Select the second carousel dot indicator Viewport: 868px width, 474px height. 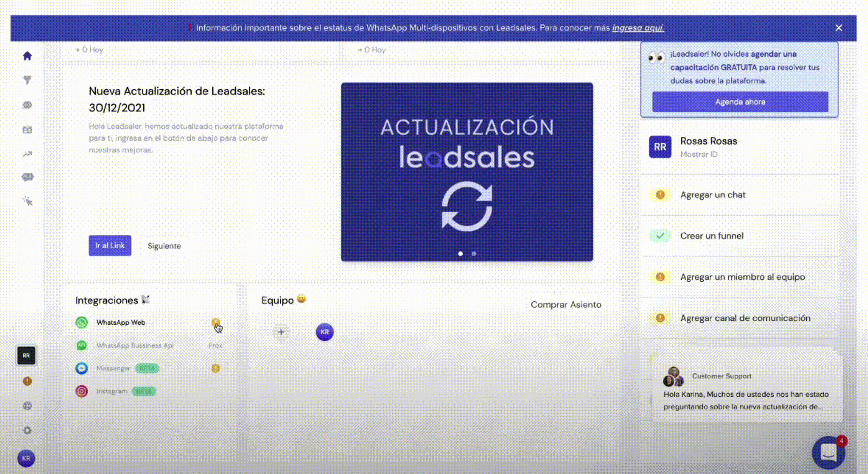pyautogui.click(x=474, y=254)
